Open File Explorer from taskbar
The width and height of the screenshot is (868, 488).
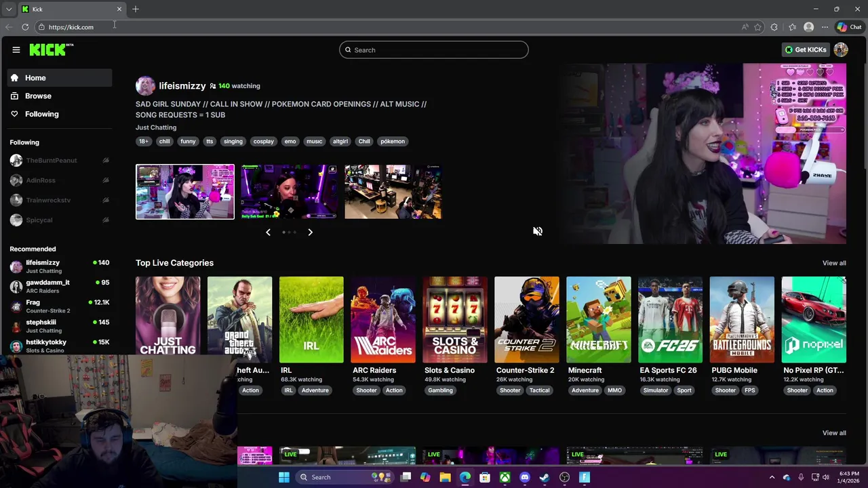(446, 477)
